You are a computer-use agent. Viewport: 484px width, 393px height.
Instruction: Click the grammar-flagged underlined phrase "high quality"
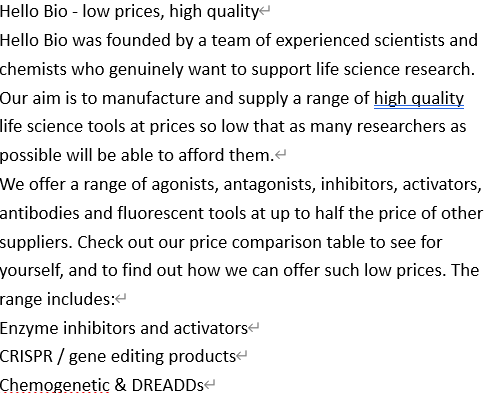tap(419, 99)
